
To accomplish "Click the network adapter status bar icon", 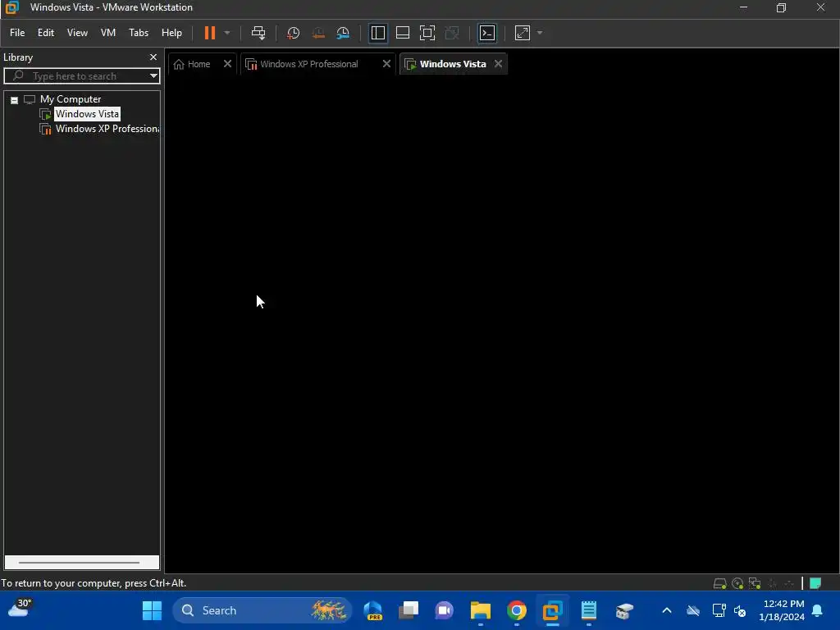I will pos(755,583).
